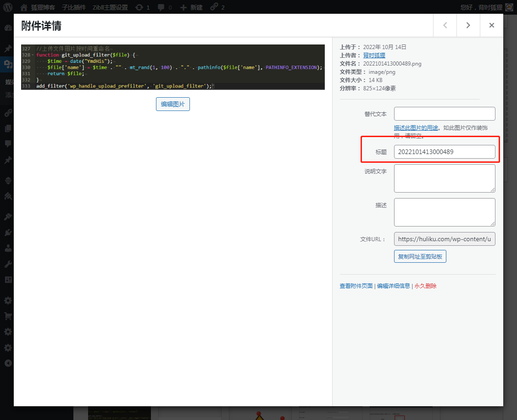517x420 pixels.
Task: Go to previous attachment with left arrow
Action: [445, 25]
